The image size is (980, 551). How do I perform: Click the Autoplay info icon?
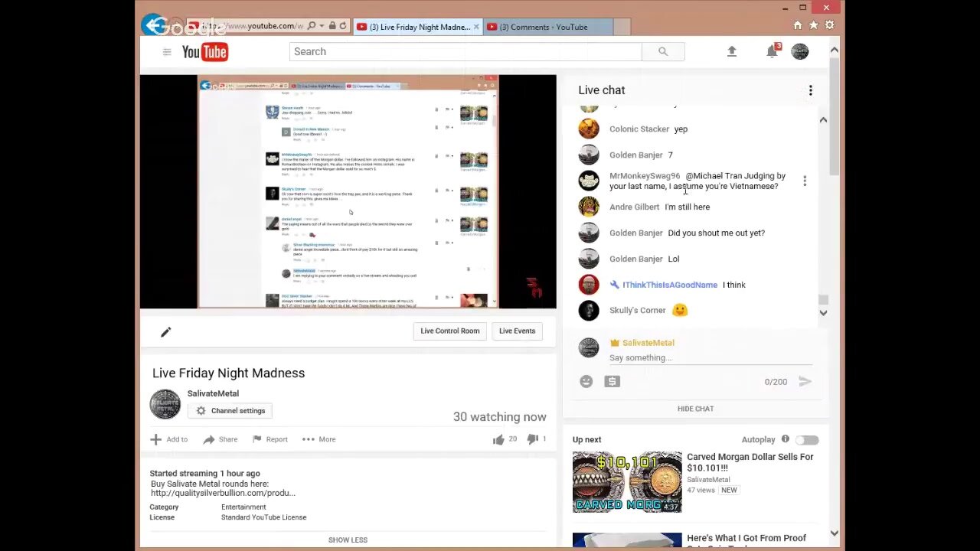click(785, 439)
